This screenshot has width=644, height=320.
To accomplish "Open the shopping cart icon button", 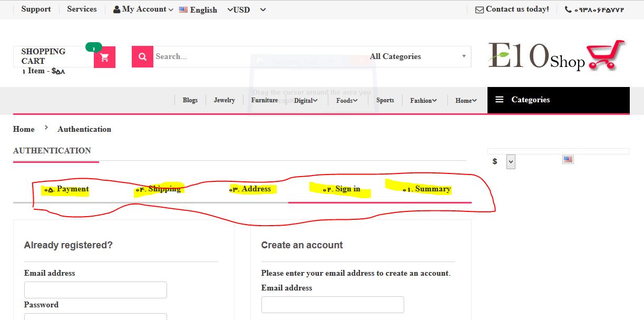I will pos(104,57).
